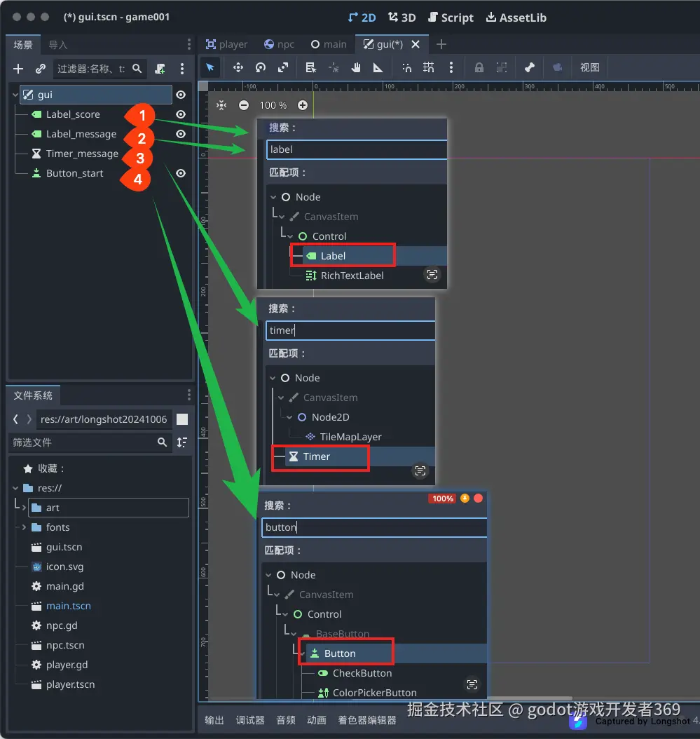The height and width of the screenshot is (739, 700).
Task: Click the zoom in plus icon
Action: click(303, 105)
